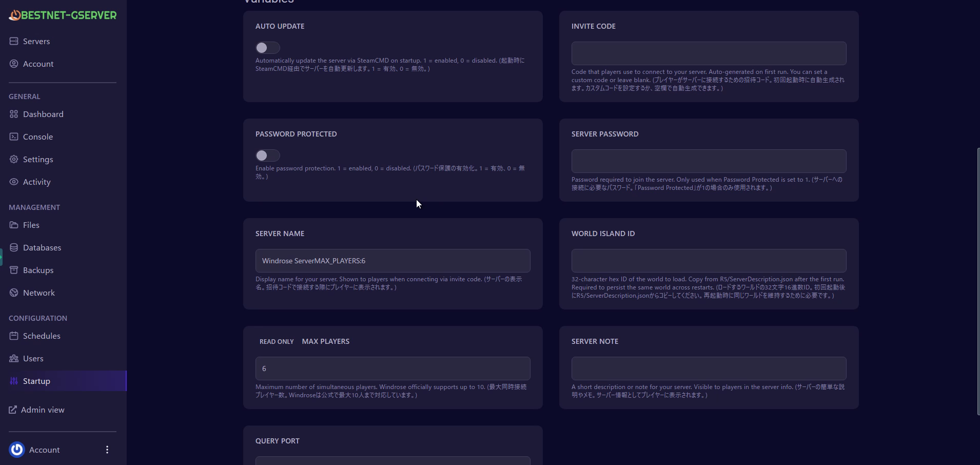980x465 pixels.
Task: Click the Dashboard grid icon
Action: coord(14,114)
